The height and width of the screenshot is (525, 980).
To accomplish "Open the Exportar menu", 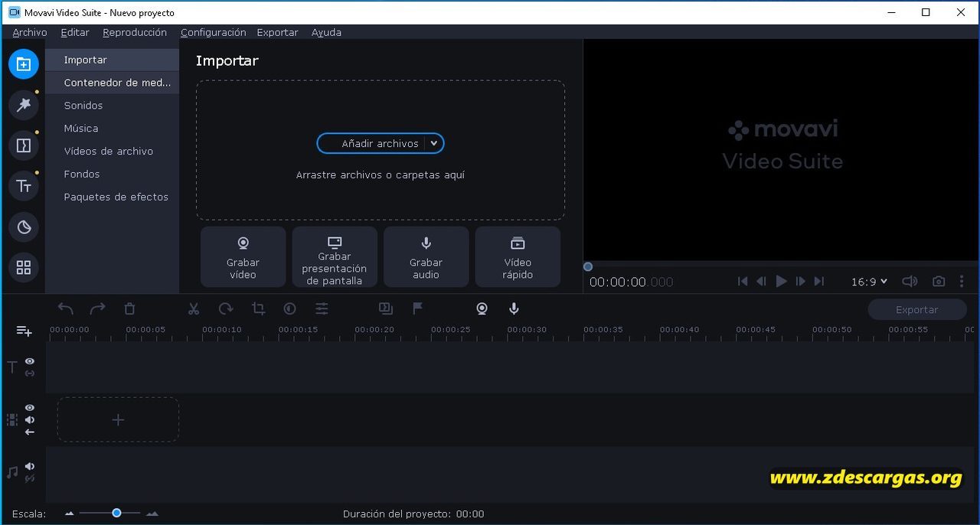I will click(277, 32).
